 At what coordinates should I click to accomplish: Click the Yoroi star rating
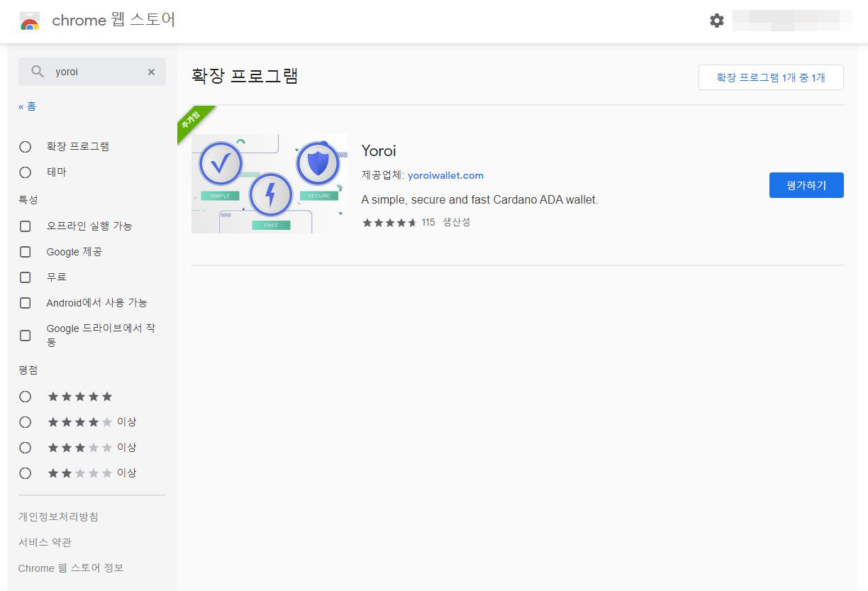pos(389,223)
